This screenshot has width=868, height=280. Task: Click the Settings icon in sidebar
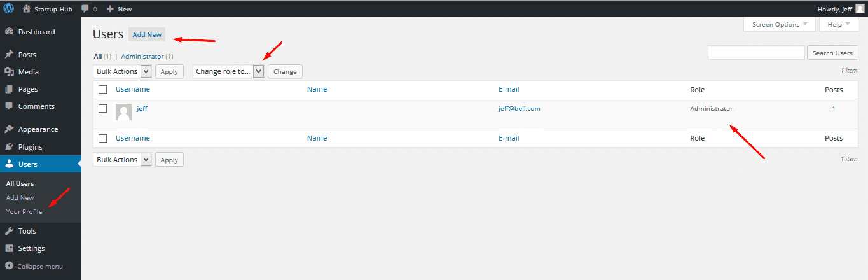[x=9, y=248]
